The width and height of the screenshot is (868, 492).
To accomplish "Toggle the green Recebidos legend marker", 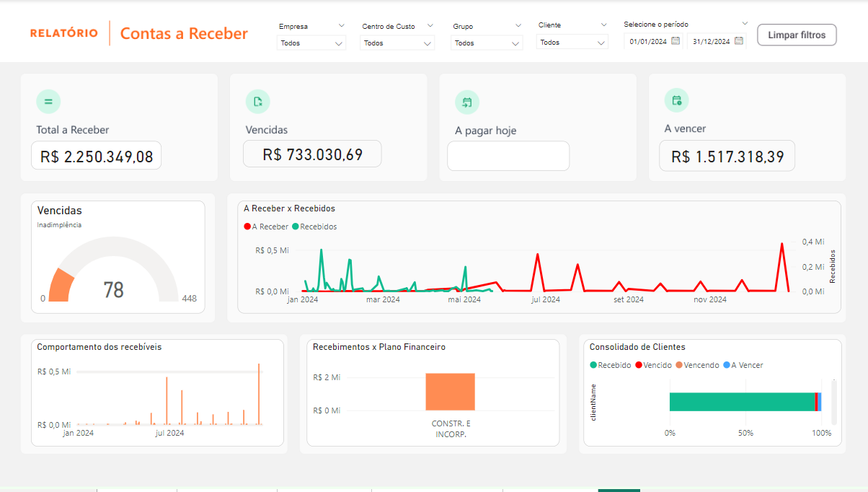I will pos(296,227).
